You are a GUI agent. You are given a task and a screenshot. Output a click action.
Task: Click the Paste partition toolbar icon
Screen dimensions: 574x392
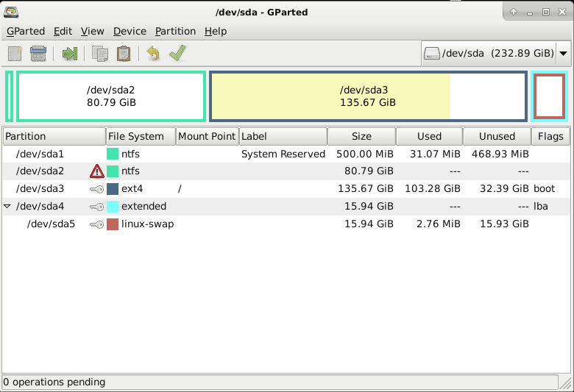124,54
